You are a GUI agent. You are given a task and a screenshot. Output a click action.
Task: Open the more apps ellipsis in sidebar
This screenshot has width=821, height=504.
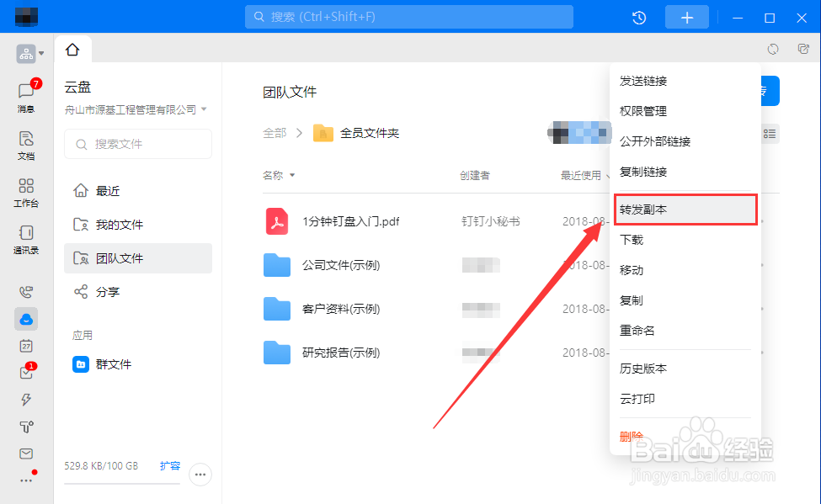25,480
